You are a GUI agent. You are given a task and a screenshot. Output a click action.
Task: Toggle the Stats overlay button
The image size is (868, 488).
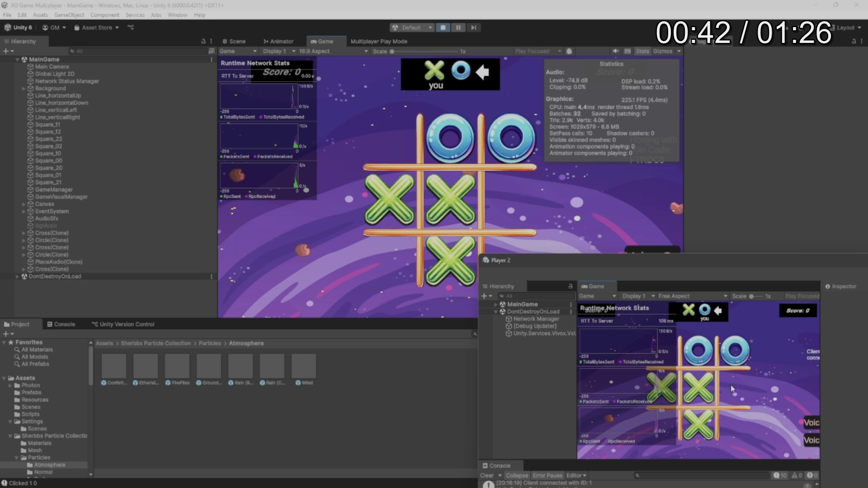pos(642,51)
